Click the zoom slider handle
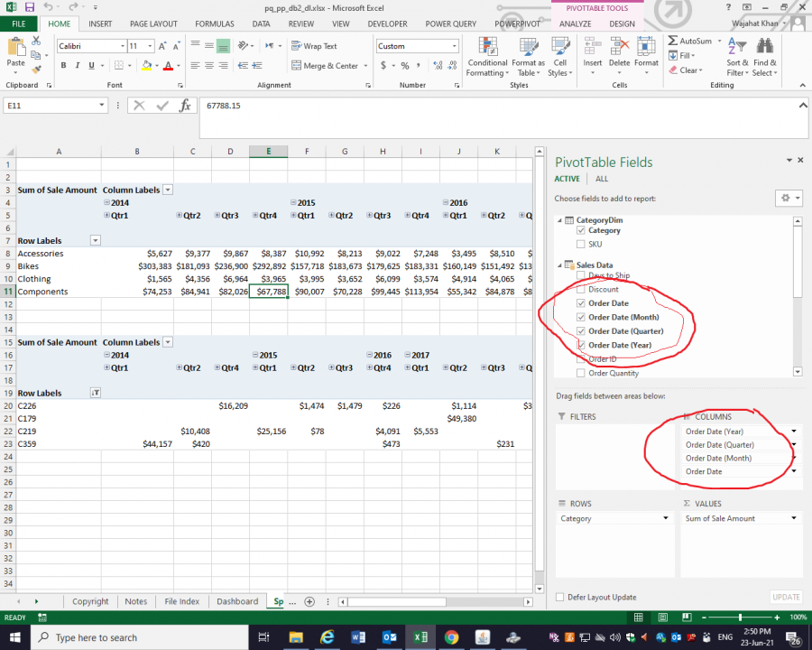Screen dimensions: 812x650 coord(740,617)
